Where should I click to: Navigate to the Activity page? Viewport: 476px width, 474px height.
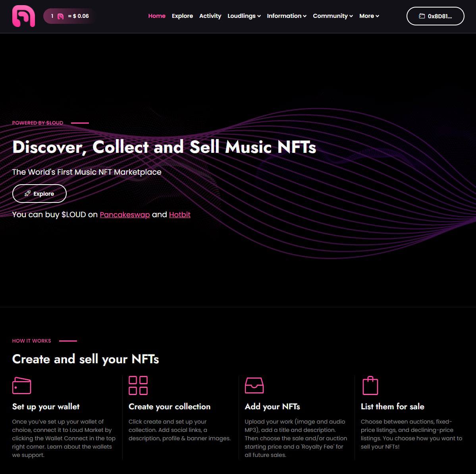pyautogui.click(x=210, y=16)
